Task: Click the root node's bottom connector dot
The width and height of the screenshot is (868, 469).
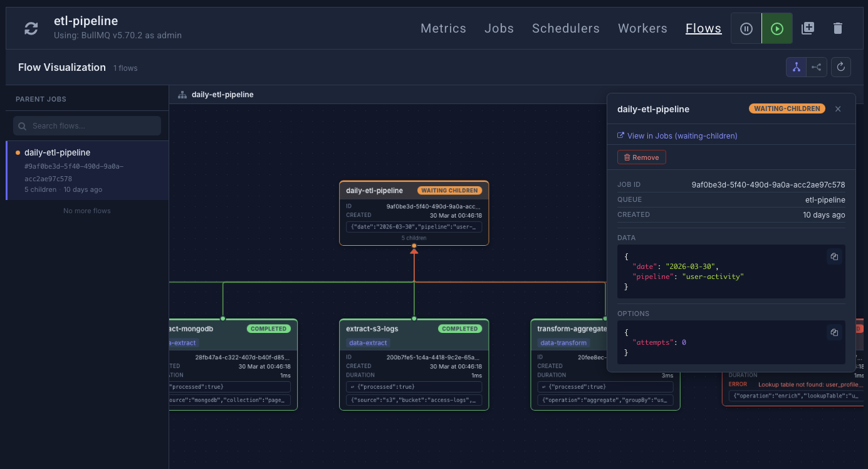Action: (x=414, y=245)
